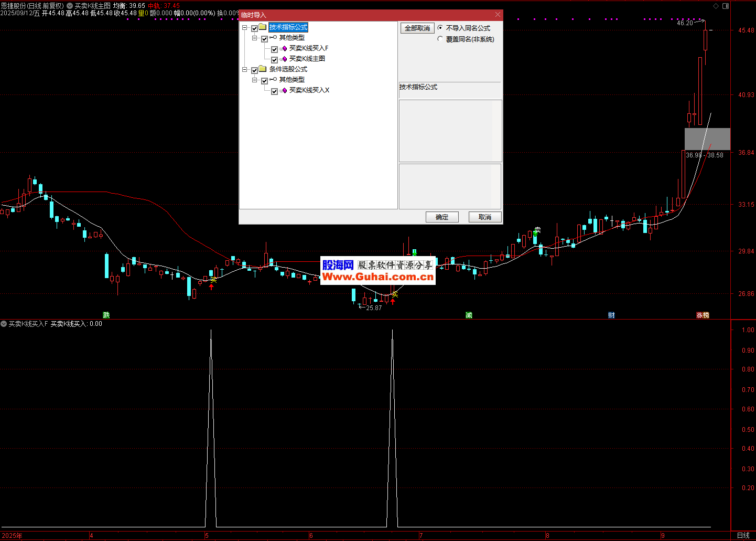Viewport: 756px width, 541px height.
Task: Click pink cube icon beside 买卖K线买入X
Action: [x=285, y=90]
